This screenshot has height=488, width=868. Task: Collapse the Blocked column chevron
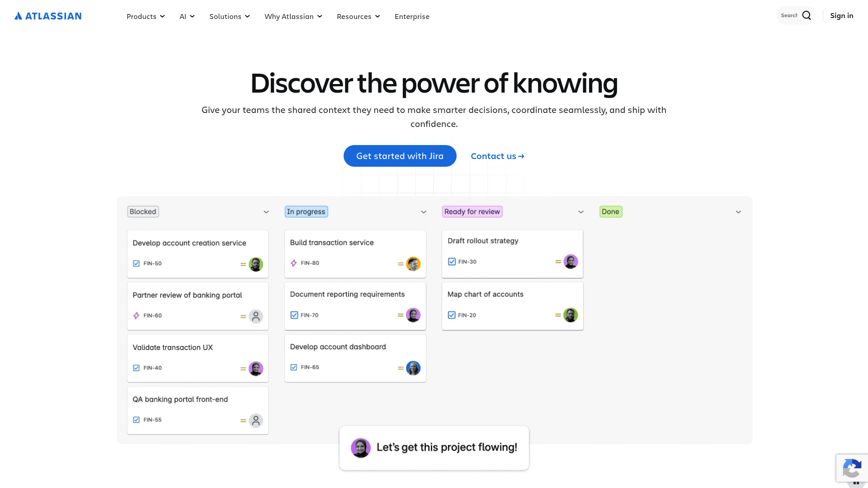coord(266,212)
